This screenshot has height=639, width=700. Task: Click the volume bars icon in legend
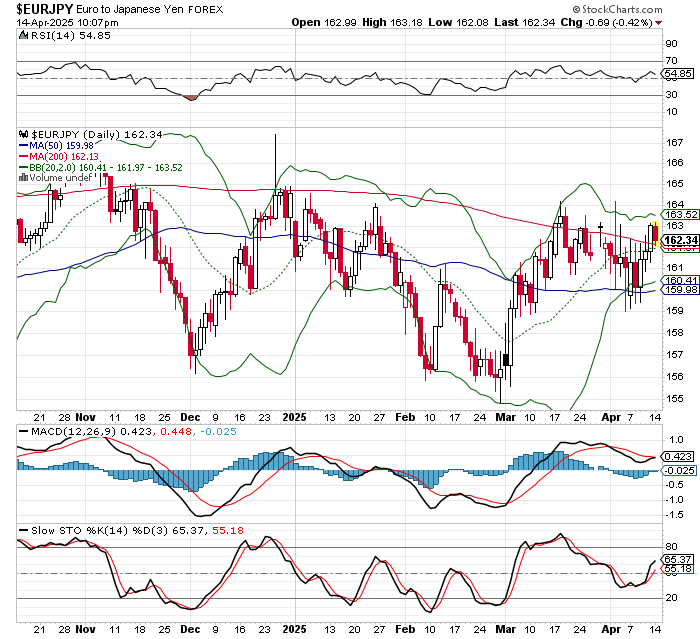pyautogui.click(x=25, y=179)
